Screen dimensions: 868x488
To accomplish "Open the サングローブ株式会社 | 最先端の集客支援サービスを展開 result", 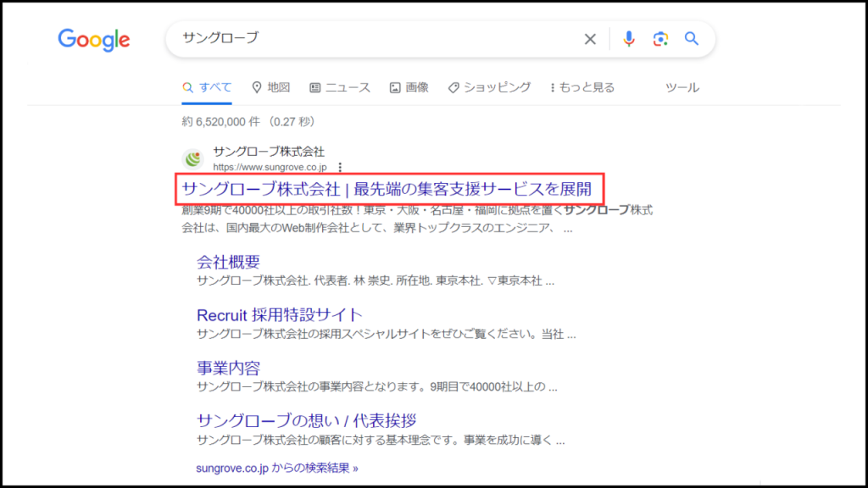I will point(387,189).
